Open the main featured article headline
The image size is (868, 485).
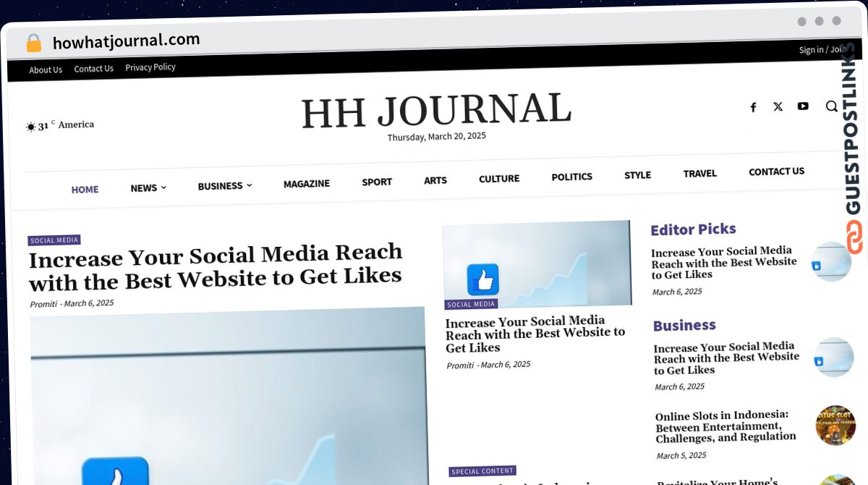point(216,267)
